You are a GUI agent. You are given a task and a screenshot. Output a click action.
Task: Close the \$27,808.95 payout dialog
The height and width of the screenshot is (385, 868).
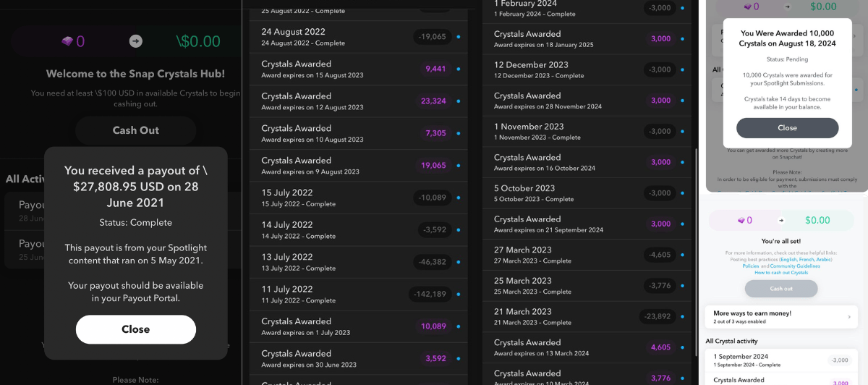pyautogui.click(x=135, y=329)
